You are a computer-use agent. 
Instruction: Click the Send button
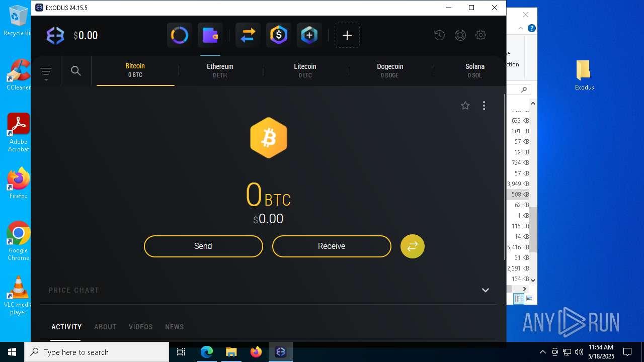coord(203,246)
